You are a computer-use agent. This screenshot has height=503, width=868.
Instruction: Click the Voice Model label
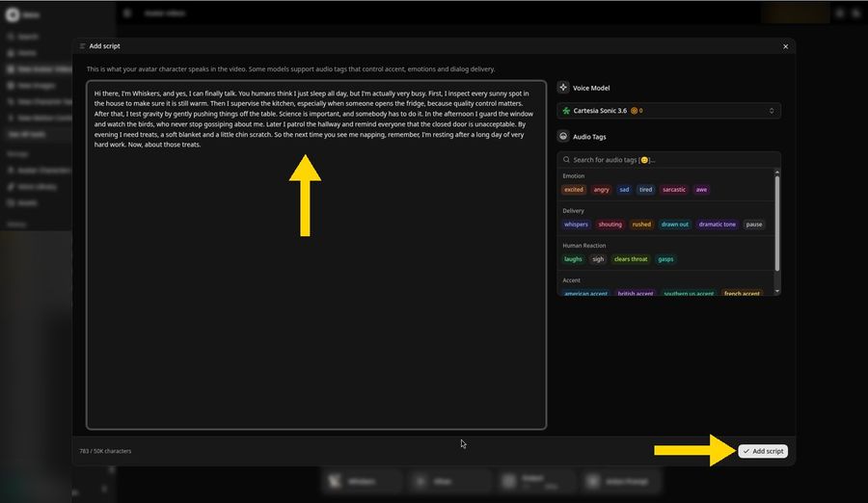pos(590,88)
